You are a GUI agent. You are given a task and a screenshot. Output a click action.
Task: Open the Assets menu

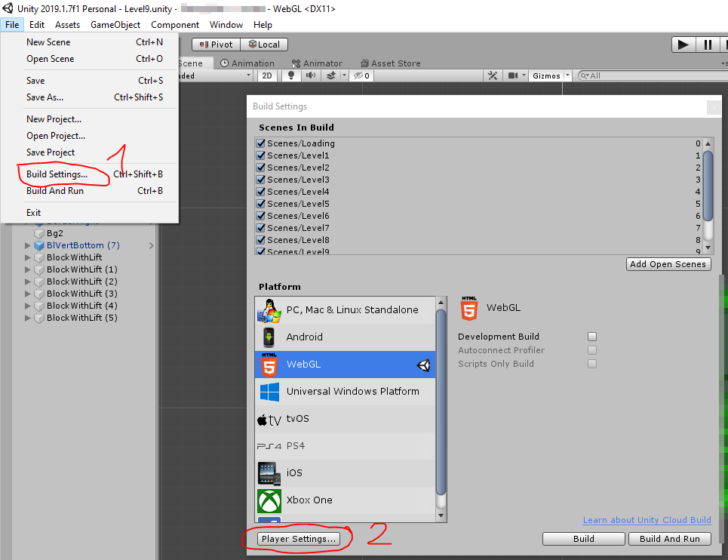click(67, 25)
